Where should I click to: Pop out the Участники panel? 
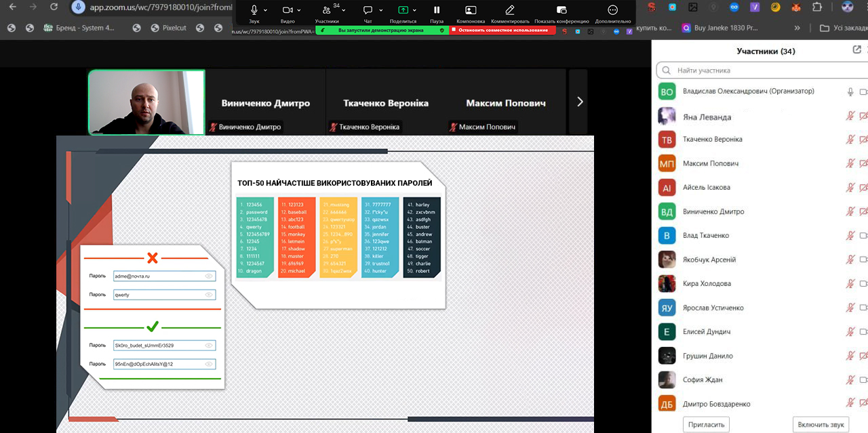pos(856,50)
